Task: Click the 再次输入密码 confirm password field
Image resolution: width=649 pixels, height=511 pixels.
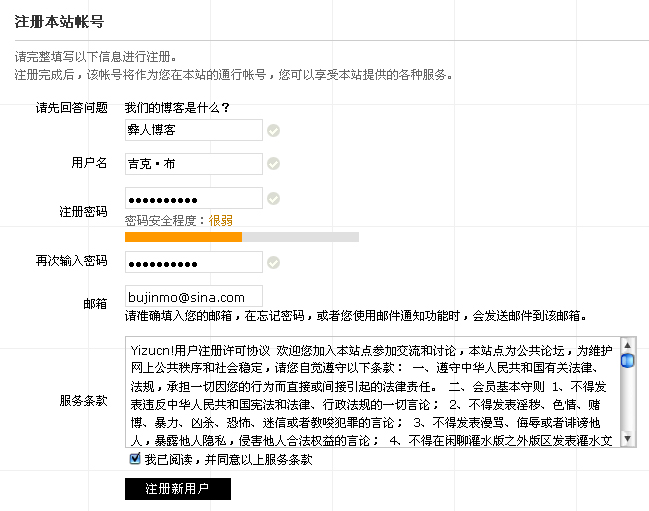Action: coord(193,262)
